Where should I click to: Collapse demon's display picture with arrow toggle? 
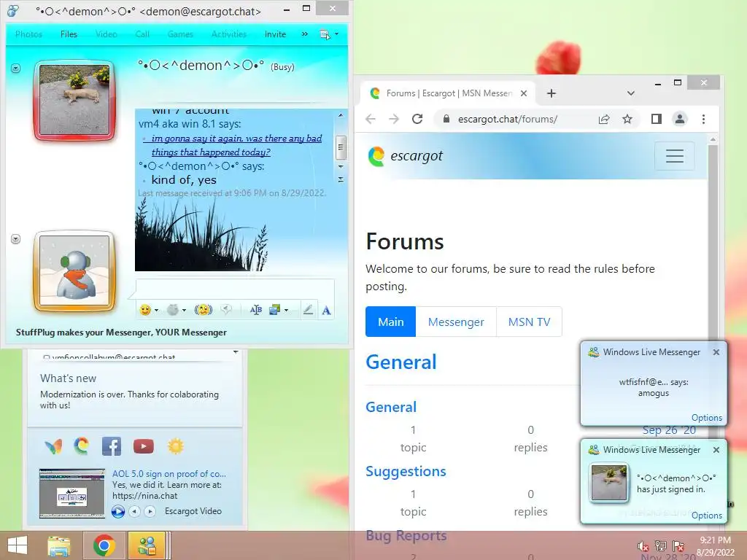(16, 69)
